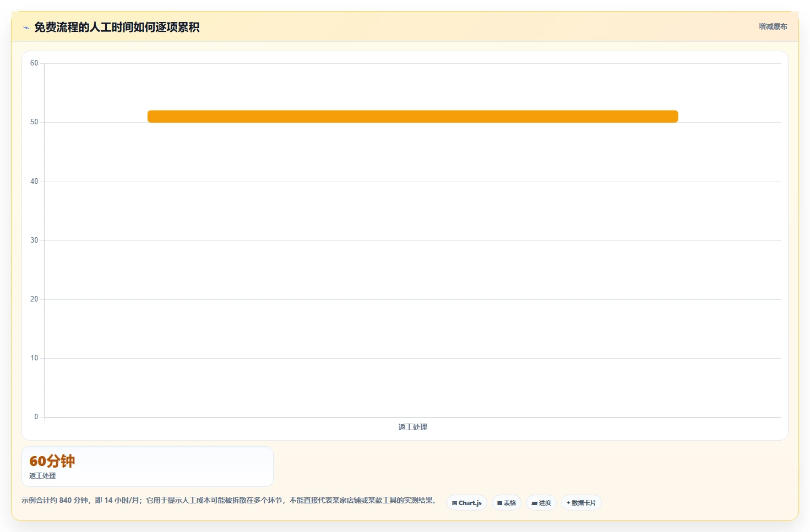Viewport: 810px width, 532px height.
Task: Click the y-axis value 10
Action: (34, 358)
